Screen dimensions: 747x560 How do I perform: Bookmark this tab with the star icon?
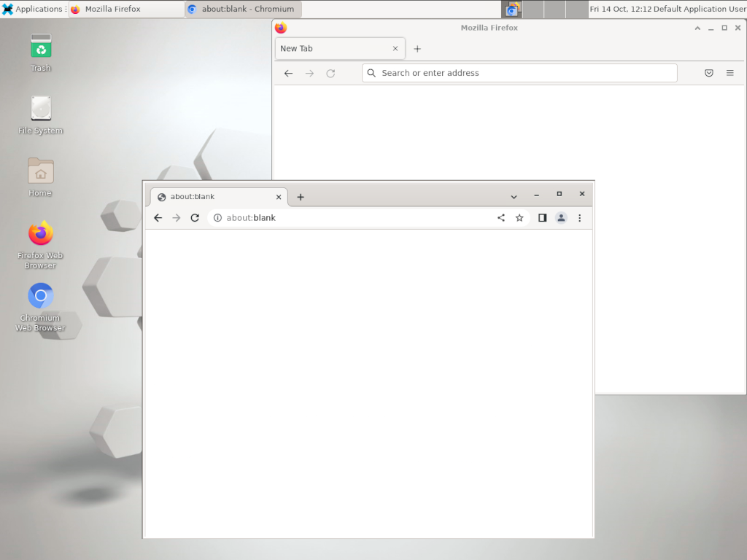pos(519,217)
